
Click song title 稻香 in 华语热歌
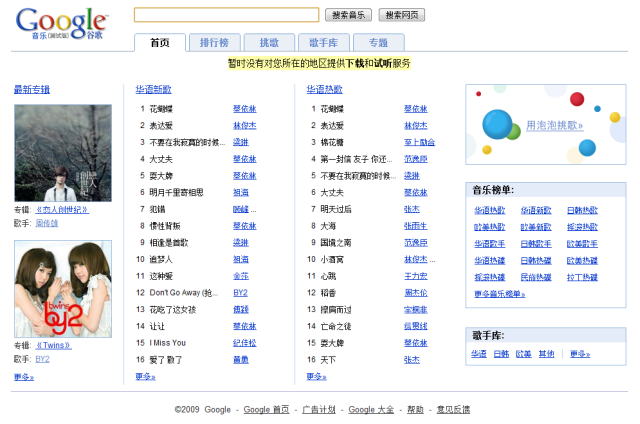pos(328,293)
